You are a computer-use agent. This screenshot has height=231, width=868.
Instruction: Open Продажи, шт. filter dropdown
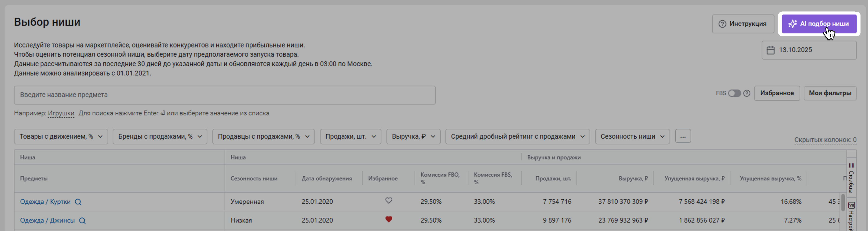(x=350, y=137)
